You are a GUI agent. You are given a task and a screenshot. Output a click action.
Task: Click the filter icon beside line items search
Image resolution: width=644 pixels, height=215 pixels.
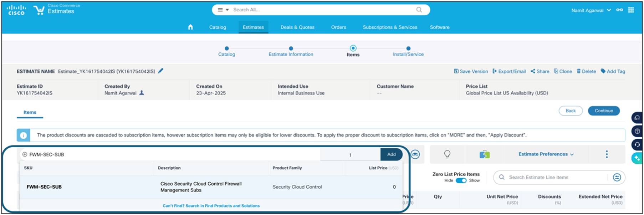(617, 177)
